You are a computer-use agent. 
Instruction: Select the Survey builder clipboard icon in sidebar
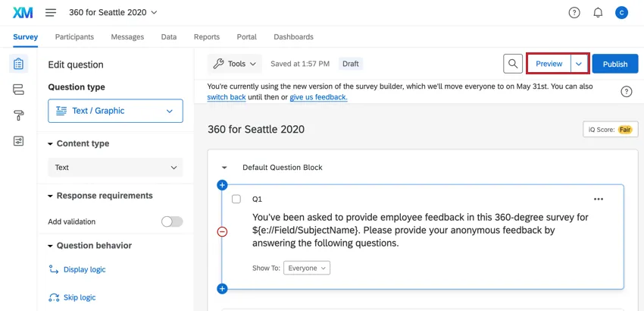[18, 64]
